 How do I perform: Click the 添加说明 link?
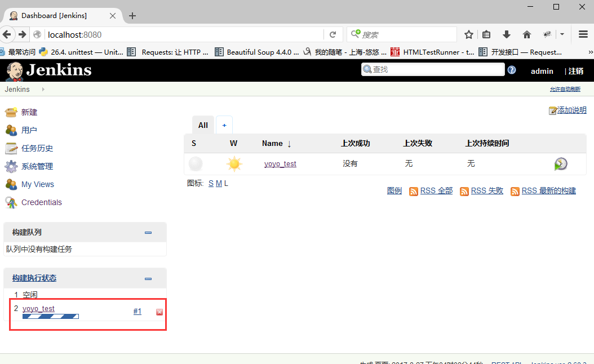coord(571,110)
